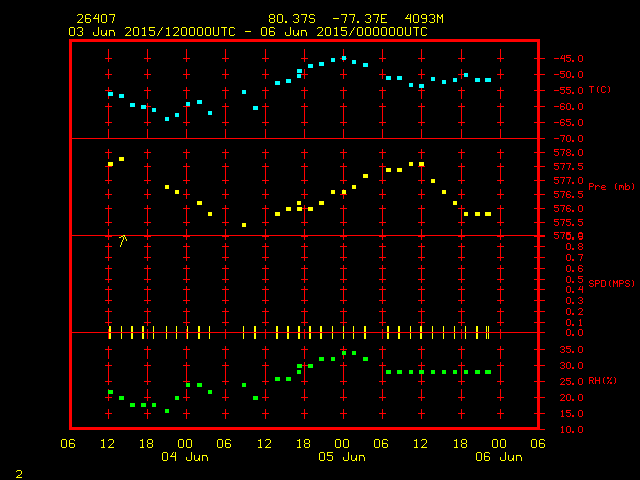Click the 576.5 pressure tick label
The image size is (640, 480).
569,195
